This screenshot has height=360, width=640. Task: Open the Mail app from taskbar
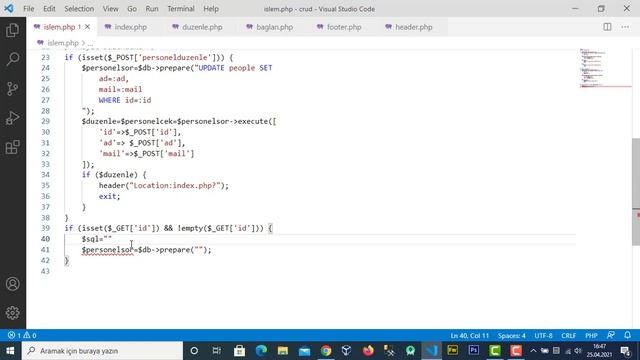pos(304,351)
